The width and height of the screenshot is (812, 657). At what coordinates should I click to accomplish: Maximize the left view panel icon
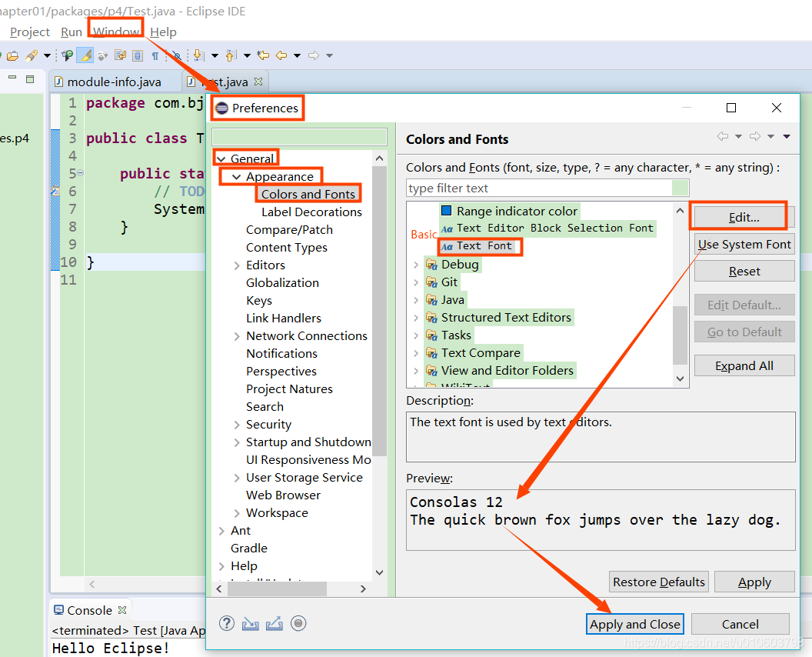pos(30,78)
